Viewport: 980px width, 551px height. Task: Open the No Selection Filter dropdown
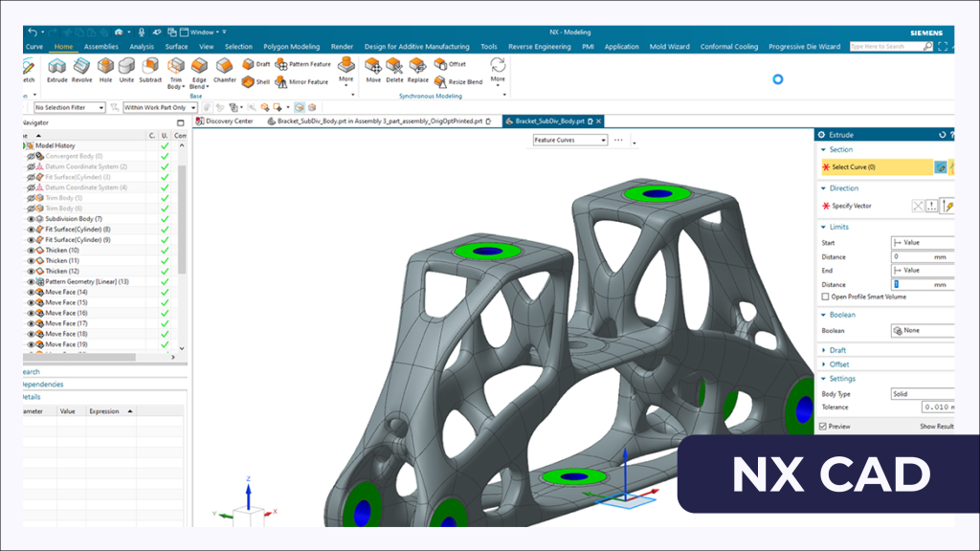(x=69, y=107)
